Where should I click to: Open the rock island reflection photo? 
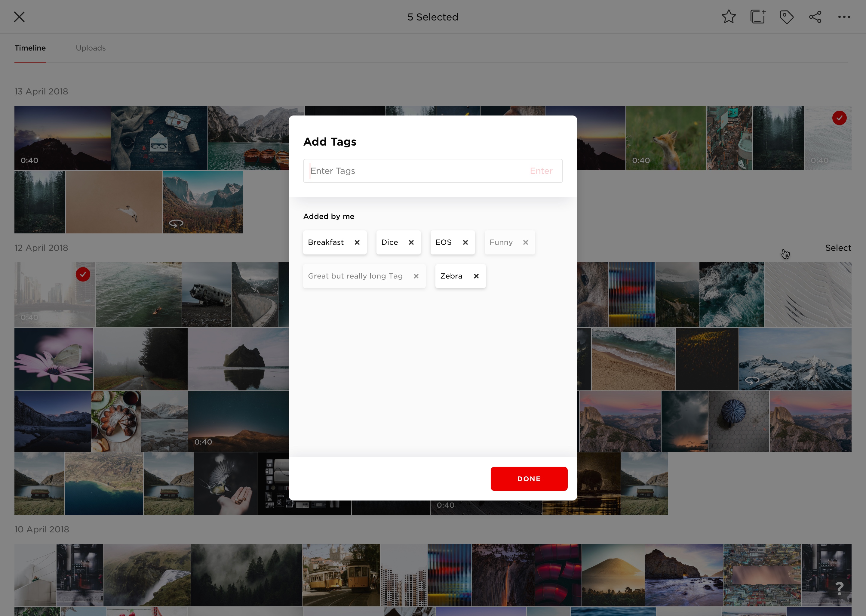(x=238, y=359)
